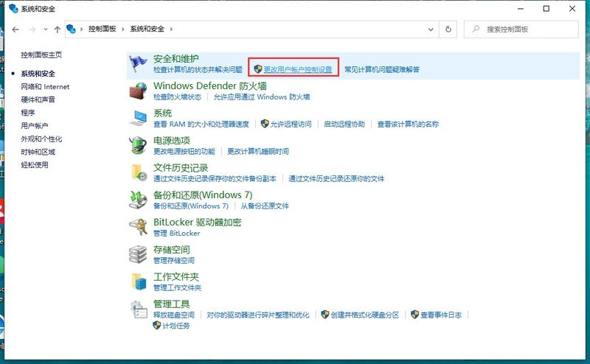Screen dimensions: 590x364
Task: Click the System computer monitor icon
Action: [x=138, y=119]
